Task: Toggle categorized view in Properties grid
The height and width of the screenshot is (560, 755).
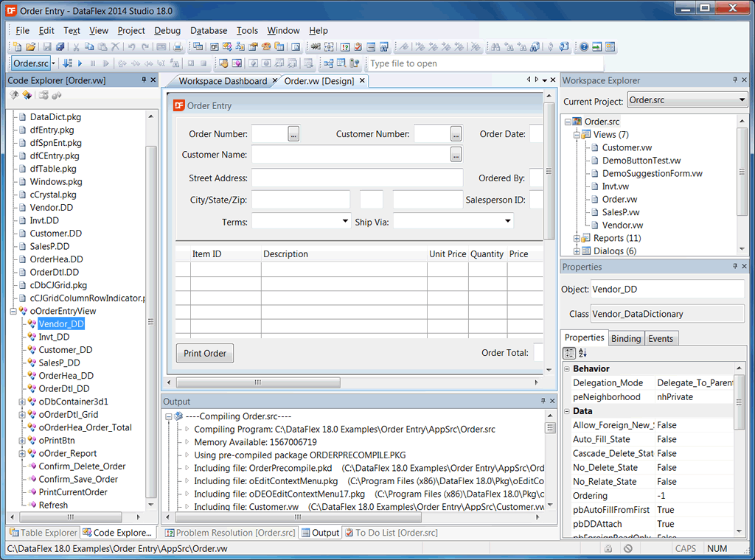Action: pyautogui.click(x=569, y=354)
